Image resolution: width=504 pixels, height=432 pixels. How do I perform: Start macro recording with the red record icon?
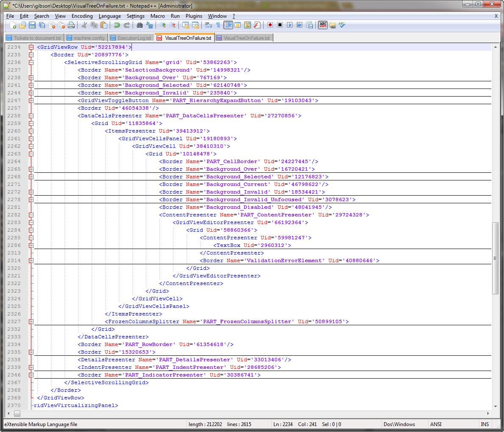[x=270, y=25]
